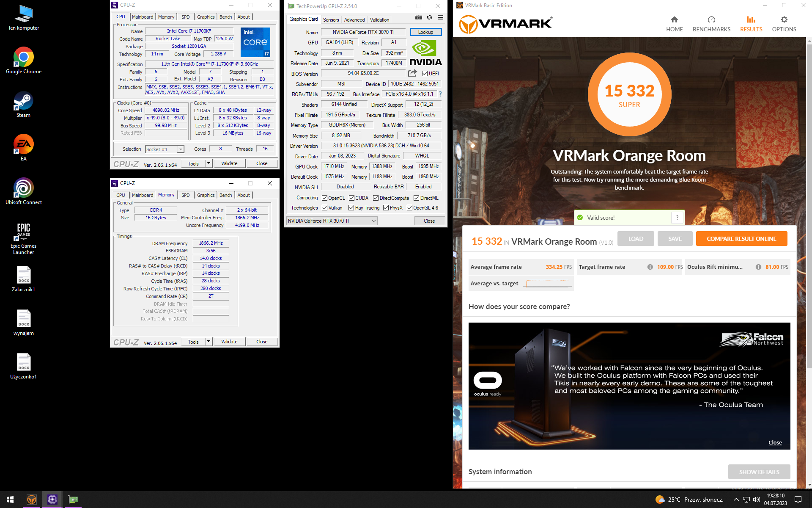The width and height of the screenshot is (812, 508).
Task: Click Lookup button in GPU-Z
Action: click(425, 32)
